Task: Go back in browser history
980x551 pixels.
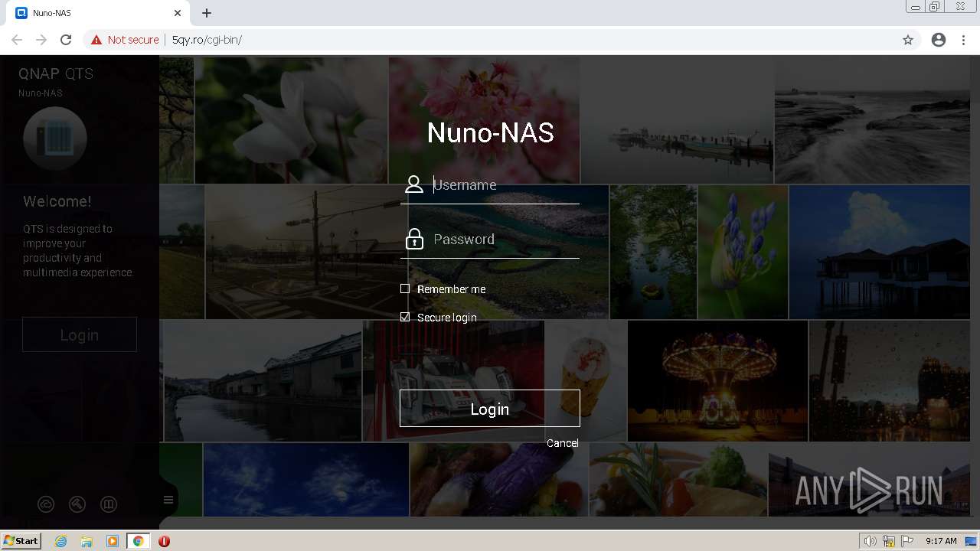Action: pos(17,40)
